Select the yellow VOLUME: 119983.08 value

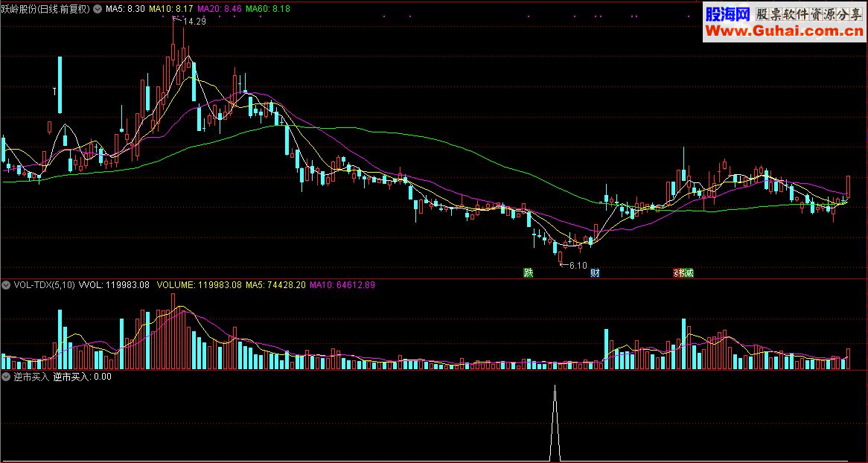200,285
